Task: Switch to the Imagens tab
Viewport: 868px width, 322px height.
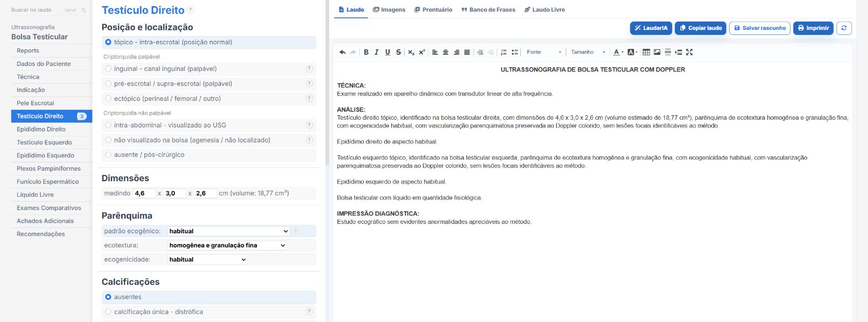Action: [x=389, y=9]
